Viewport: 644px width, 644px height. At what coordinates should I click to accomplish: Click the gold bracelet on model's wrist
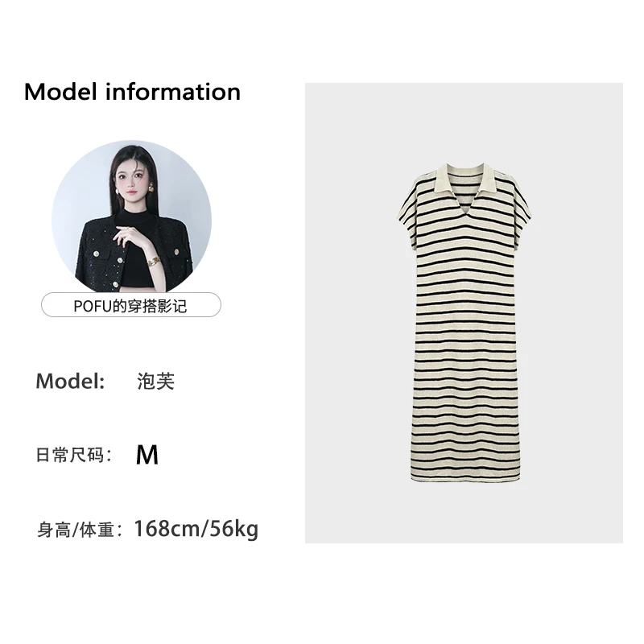point(155,261)
